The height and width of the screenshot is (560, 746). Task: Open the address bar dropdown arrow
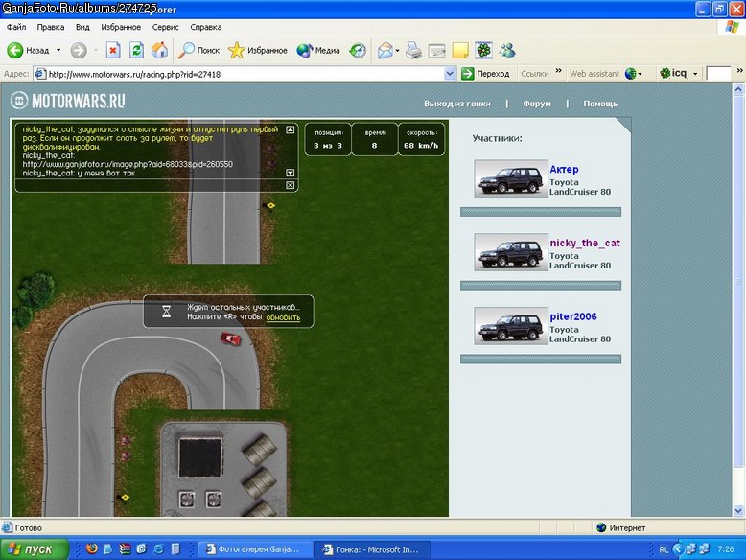click(x=450, y=74)
